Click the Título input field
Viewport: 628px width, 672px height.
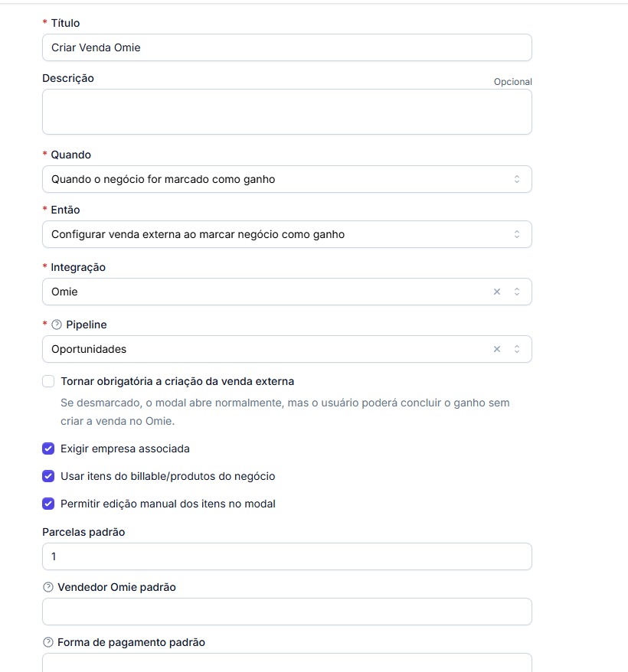[x=286, y=47]
